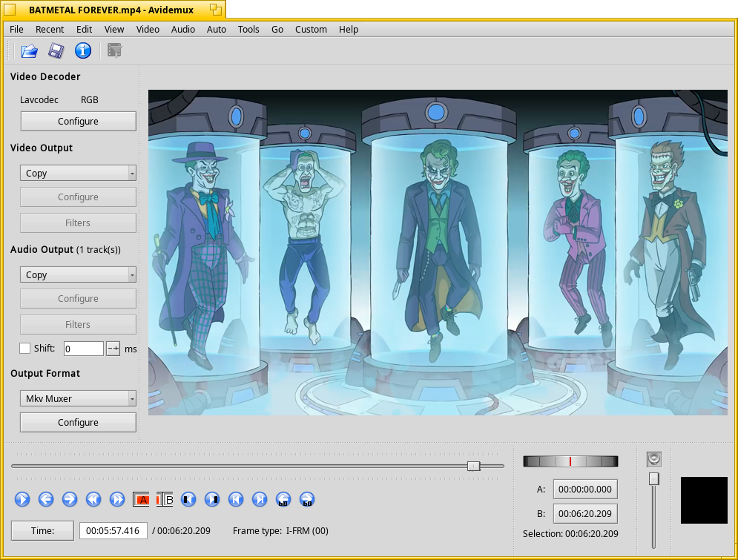Open the Recent menu

point(50,29)
